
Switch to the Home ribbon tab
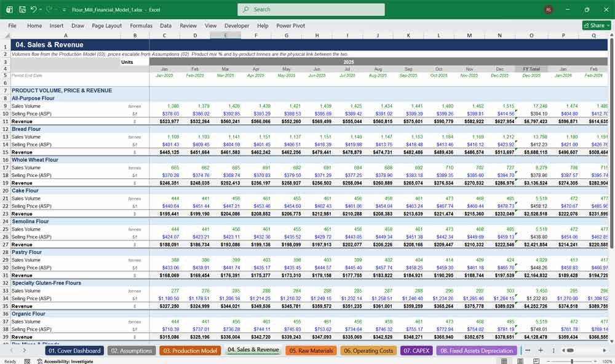pos(34,25)
